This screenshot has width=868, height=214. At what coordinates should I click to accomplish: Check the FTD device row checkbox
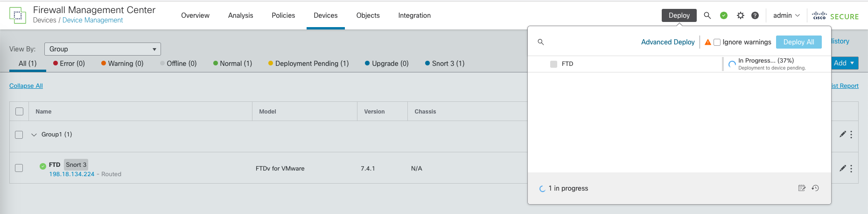pyautogui.click(x=19, y=168)
